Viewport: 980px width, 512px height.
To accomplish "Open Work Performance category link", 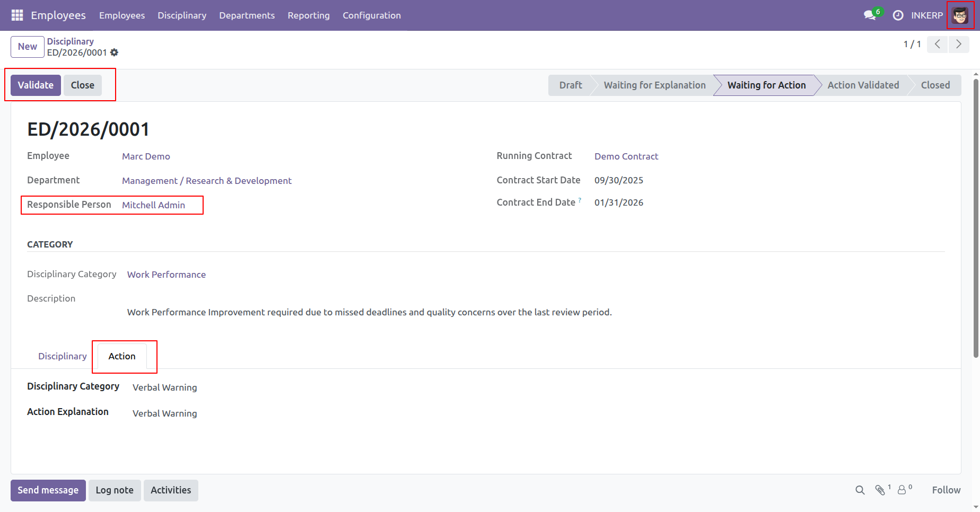I will (x=167, y=275).
